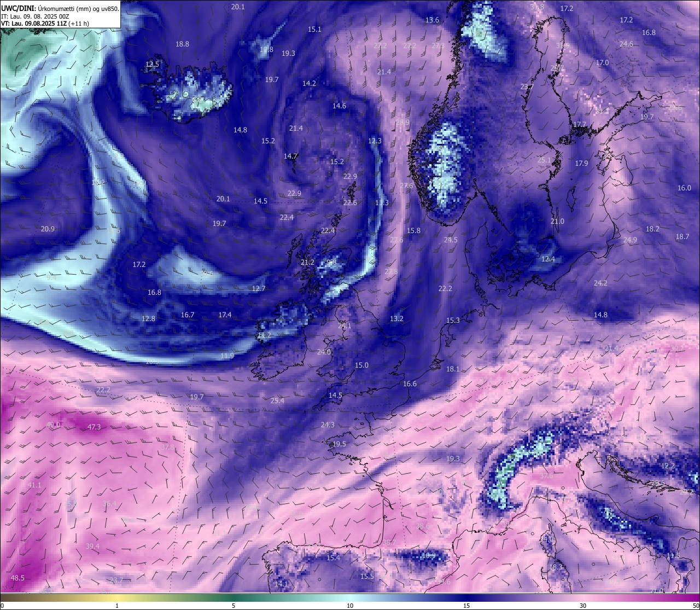
Task: Click the 24.0 map value
Action: pos(324,352)
